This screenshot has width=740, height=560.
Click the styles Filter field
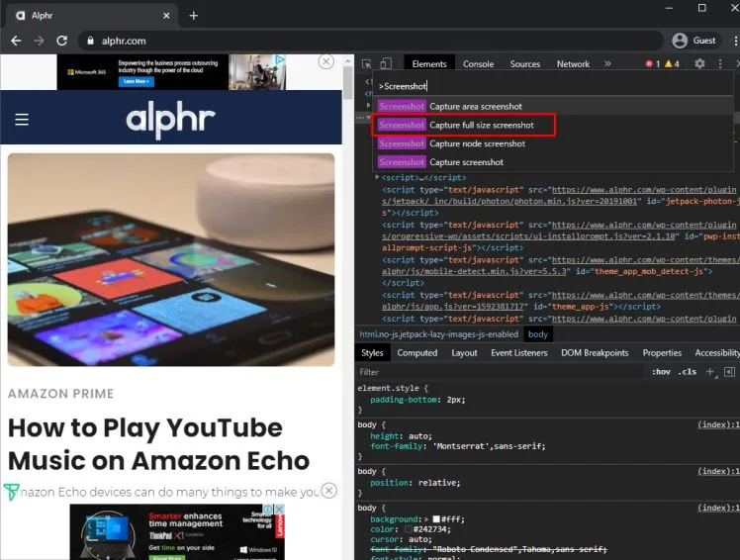[x=501, y=372]
